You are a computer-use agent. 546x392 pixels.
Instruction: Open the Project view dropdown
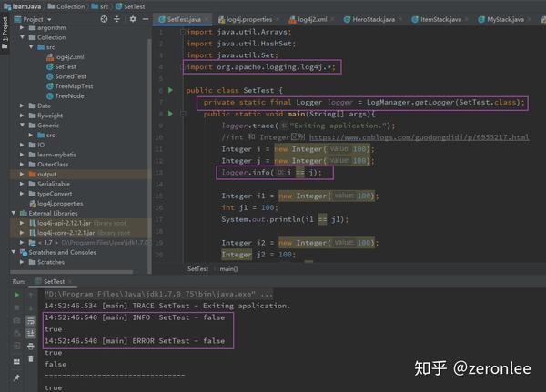pos(49,19)
